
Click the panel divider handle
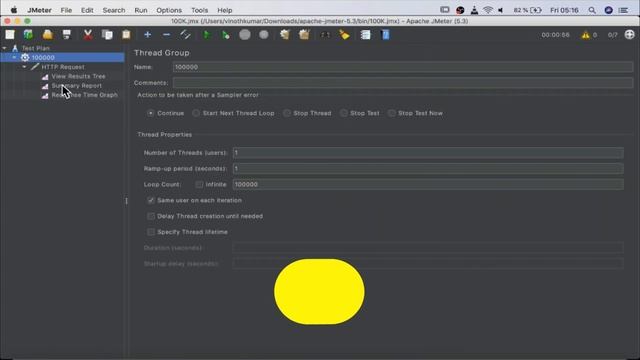click(x=127, y=201)
